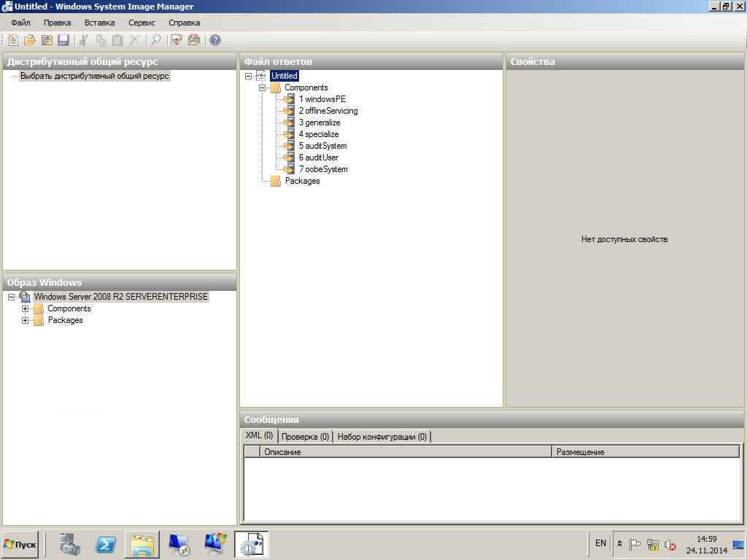Select the 4 specialize pass
Viewport: 747px width, 560px height.
tap(319, 134)
